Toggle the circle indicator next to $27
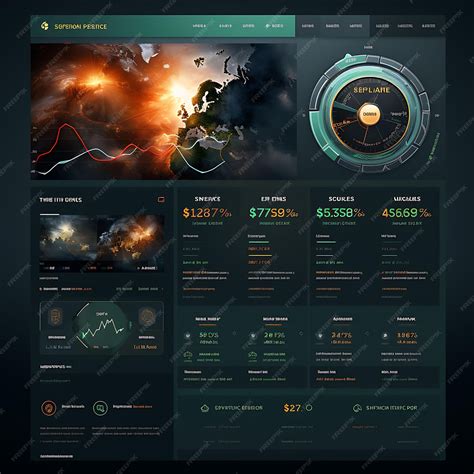This screenshot has height=474, width=474. point(309,407)
